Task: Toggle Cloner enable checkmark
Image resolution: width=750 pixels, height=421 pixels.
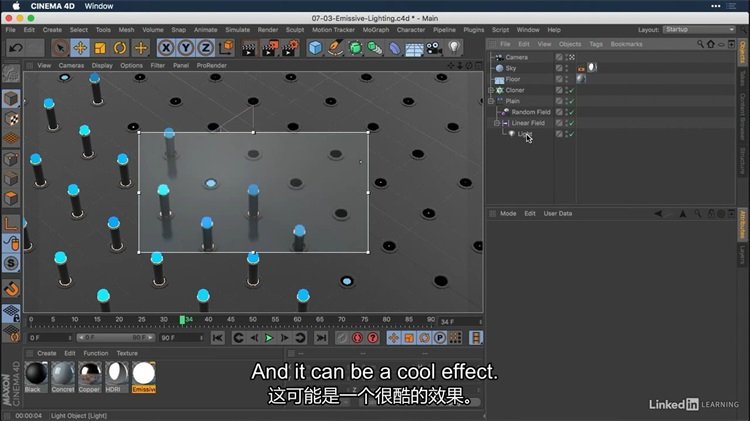Action: pyautogui.click(x=571, y=90)
